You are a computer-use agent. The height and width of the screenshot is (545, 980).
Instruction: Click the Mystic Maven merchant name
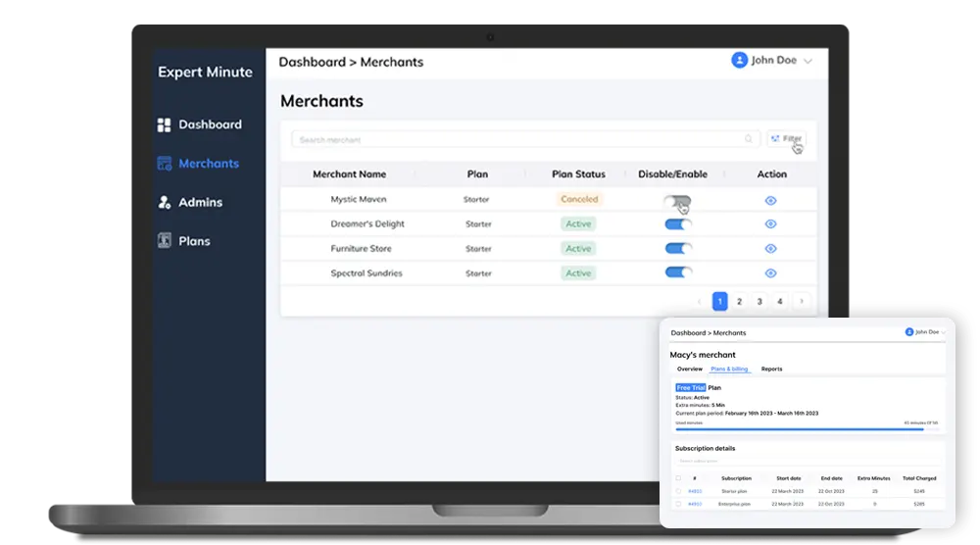click(x=358, y=199)
